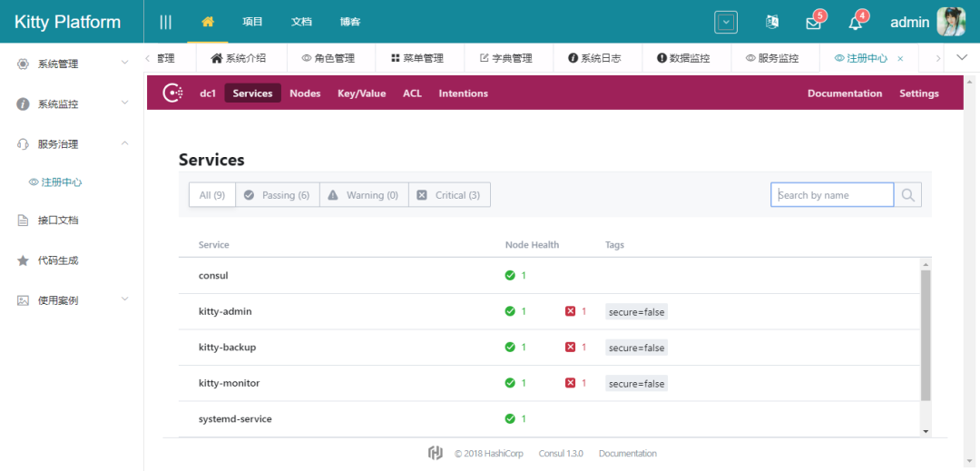Open the admin avatar picture
Screen dimensions: 980x471
tap(951, 22)
